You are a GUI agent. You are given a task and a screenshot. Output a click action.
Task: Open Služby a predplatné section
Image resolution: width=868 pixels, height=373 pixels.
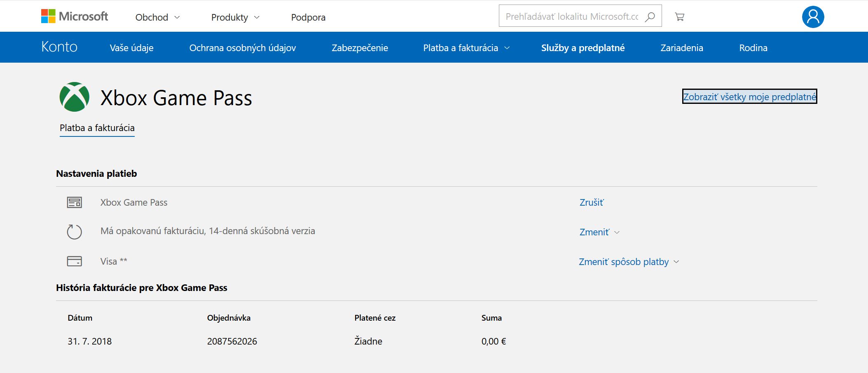tap(583, 48)
